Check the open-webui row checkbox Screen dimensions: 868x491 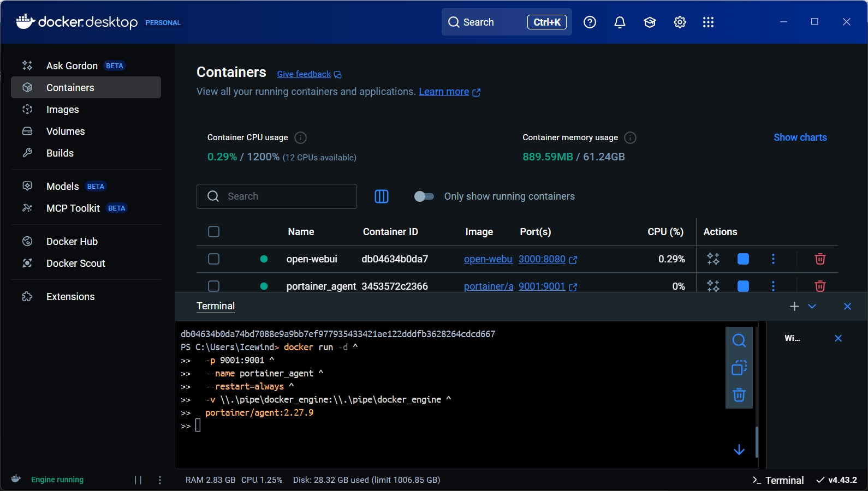214,259
